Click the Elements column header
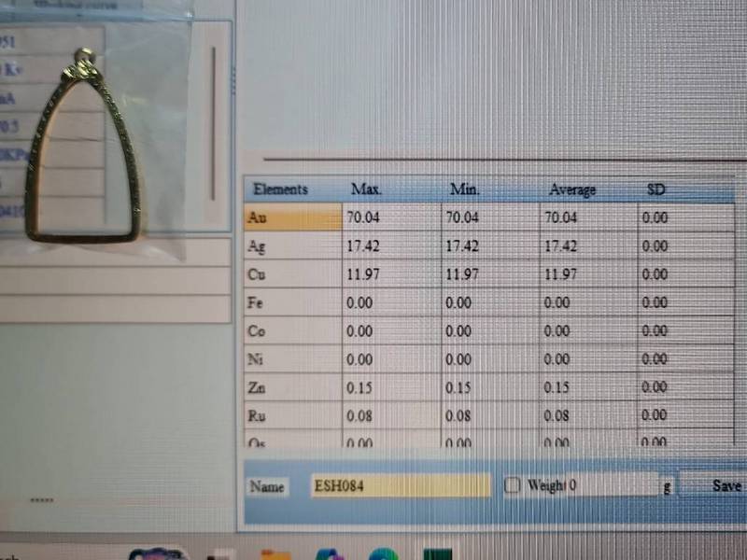The image size is (747, 560). (280, 189)
